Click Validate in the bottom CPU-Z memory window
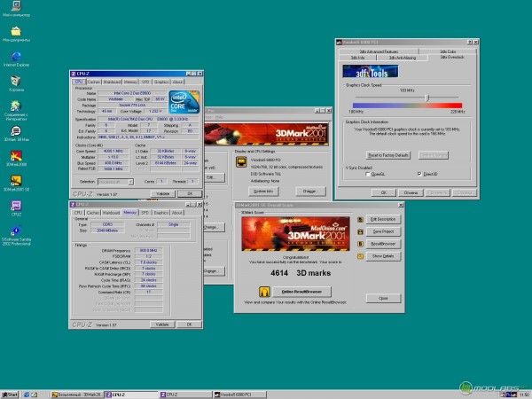532x399 pixels. point(162,325)
